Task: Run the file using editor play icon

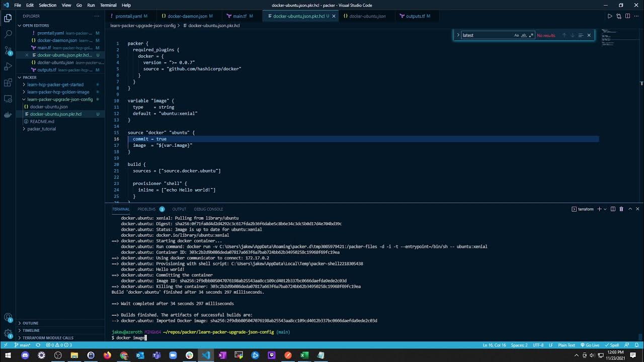Action: (610, 16)
